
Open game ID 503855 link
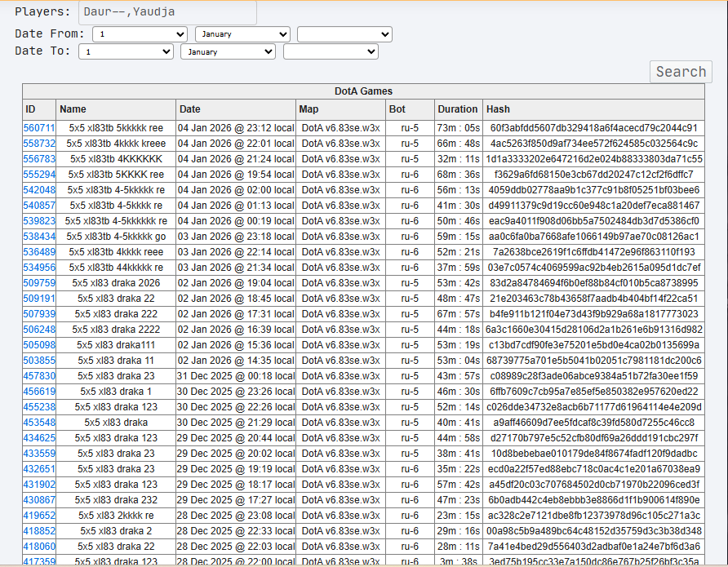(x=39, y=361)
